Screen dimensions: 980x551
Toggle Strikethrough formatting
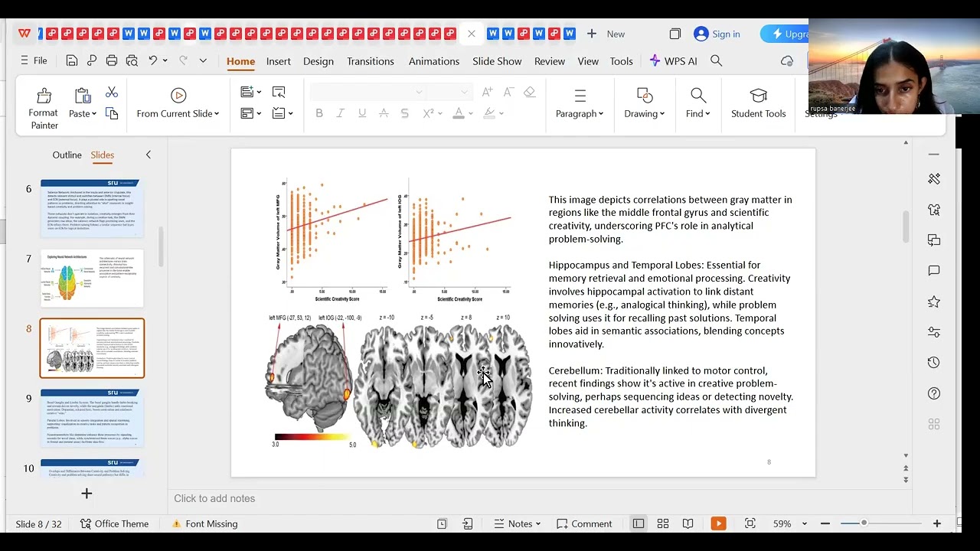pyautogui.click(x=384, y=113)
